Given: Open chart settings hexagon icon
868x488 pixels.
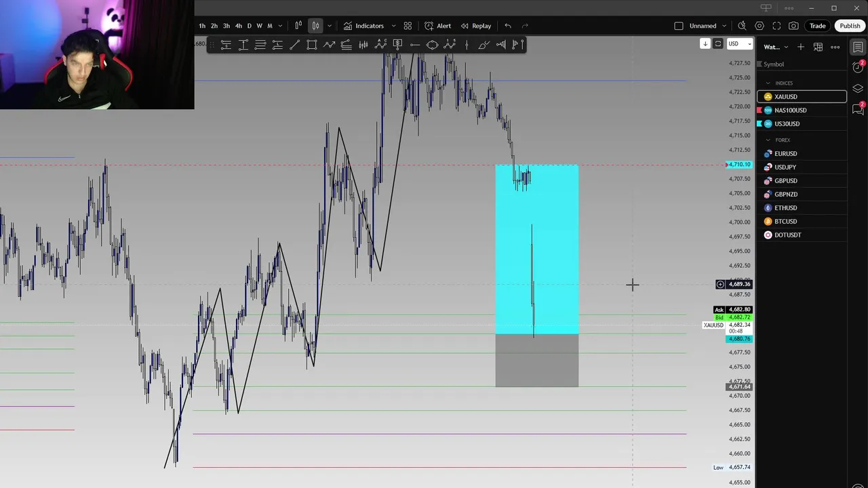Looking at the screenshot, I should [x=759, y=26].
